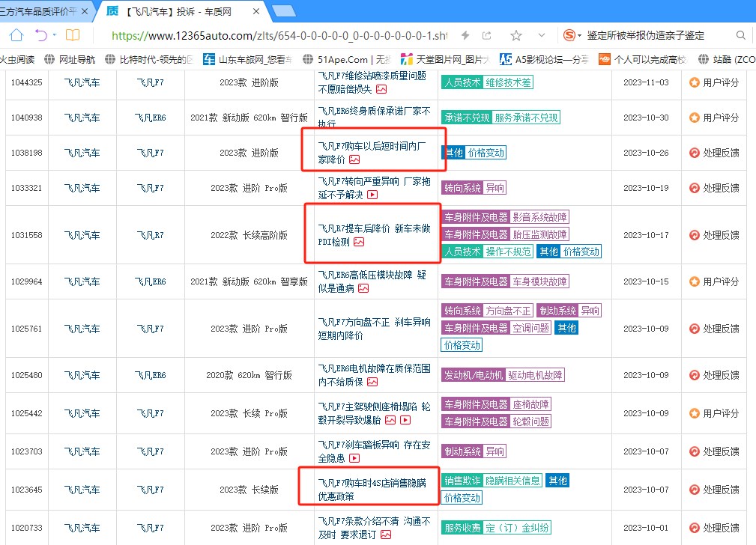Click image icon for complaint 1029964

[363, 288]
